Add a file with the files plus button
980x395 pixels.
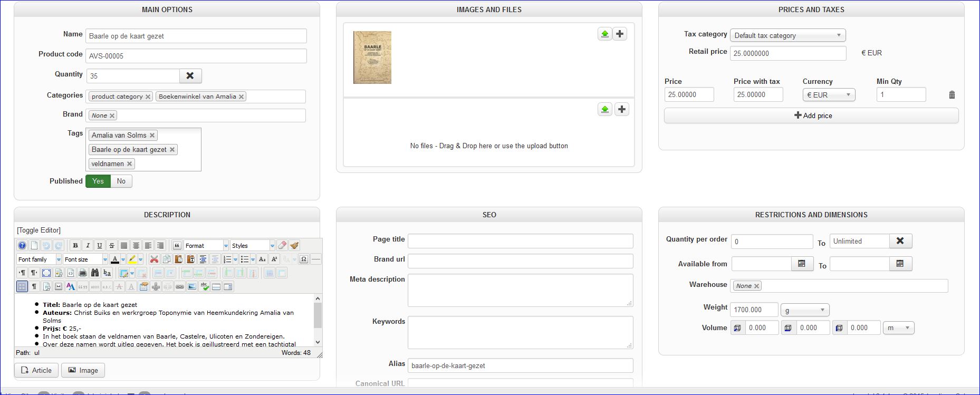point(622,109)
